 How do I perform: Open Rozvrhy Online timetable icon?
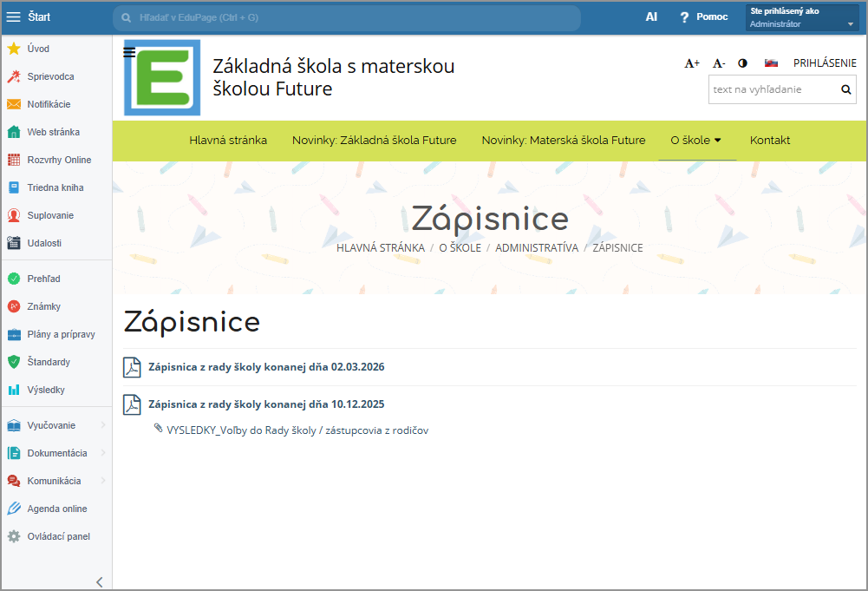[x=14, y=160]
